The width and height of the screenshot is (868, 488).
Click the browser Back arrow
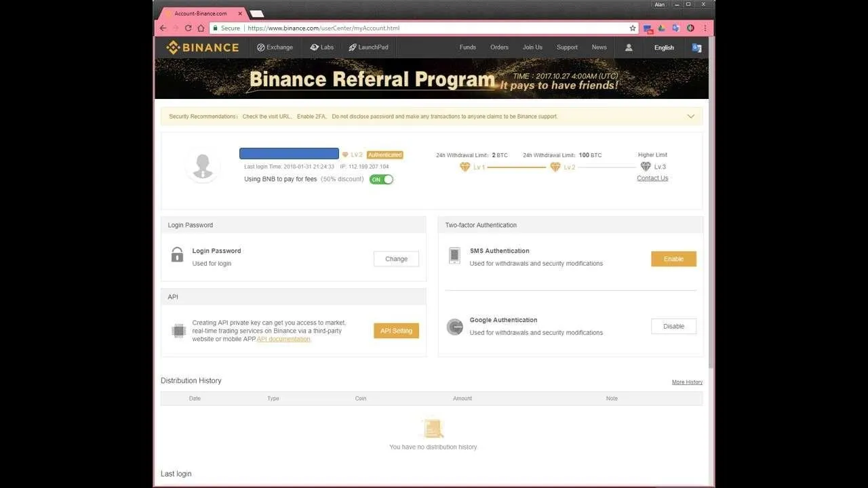163,28
